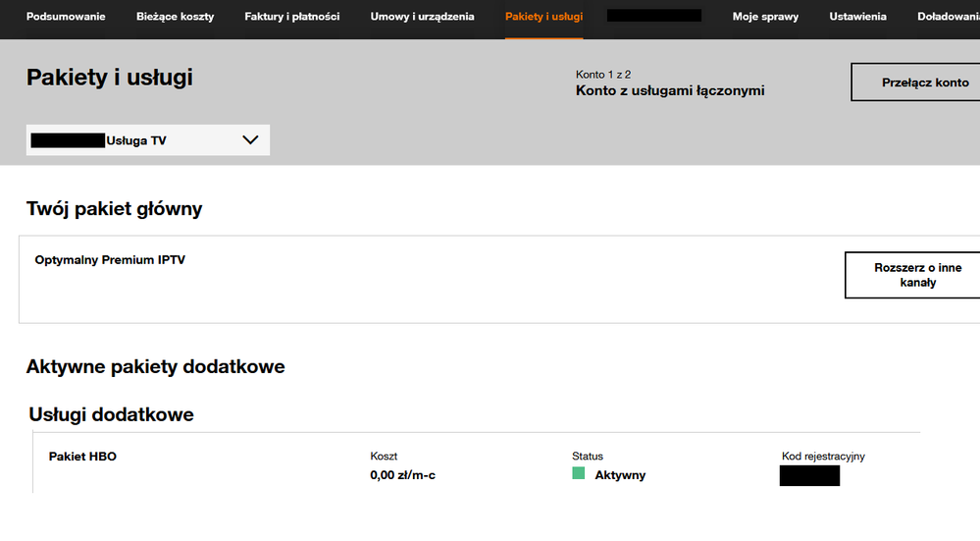Open Moje sprawy in navigation bar
This screenshot has width=980, height=541.
(765, 17)
